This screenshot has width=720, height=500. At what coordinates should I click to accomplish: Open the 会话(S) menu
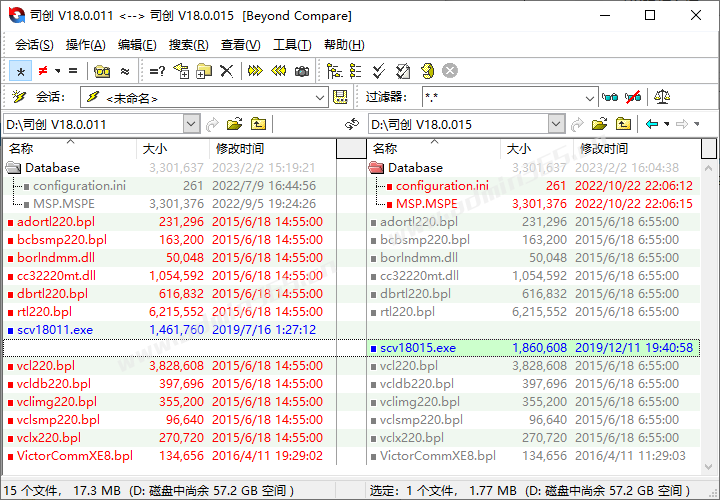click(x=34, y=45)
